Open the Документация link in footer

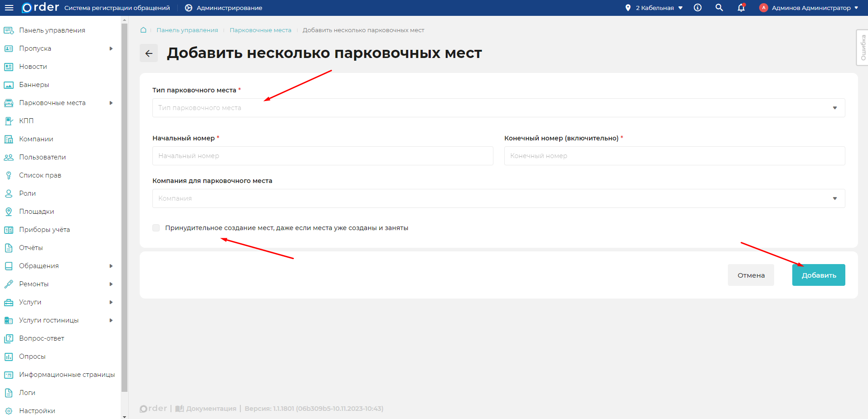[x=209, y=408]
